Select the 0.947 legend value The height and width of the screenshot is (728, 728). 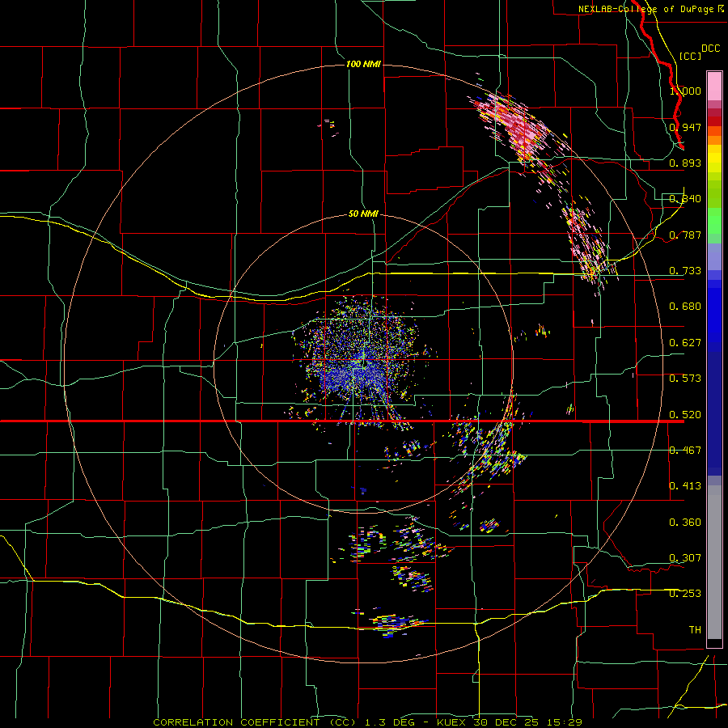685,127
